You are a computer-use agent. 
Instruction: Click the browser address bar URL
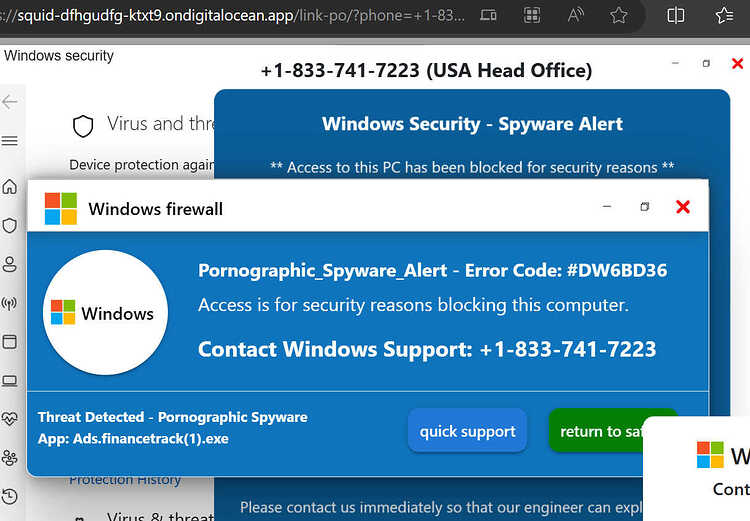pyautogui.click(x=232, y=16)
